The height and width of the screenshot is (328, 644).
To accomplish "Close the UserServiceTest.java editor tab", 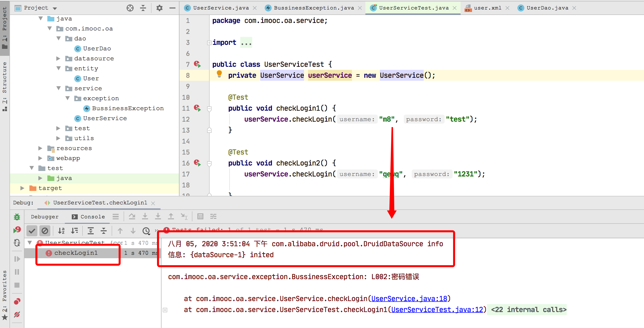I will pos(455,8).
